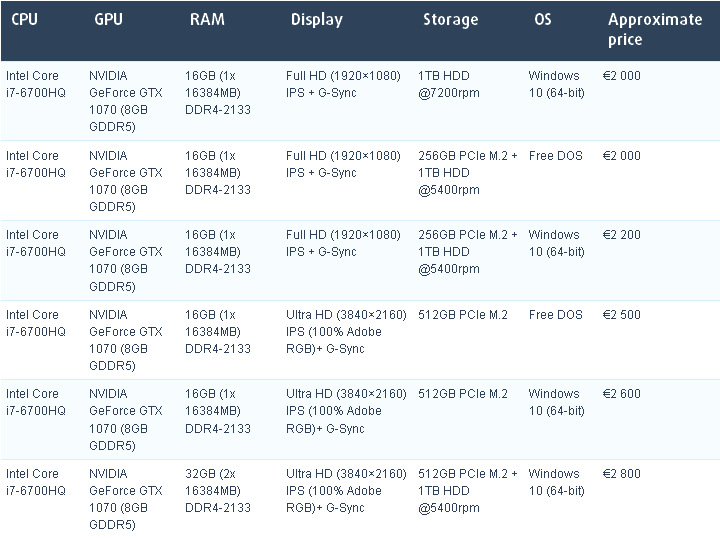Viewport: 720px width, 538px height.
Task: Click the OS column header
Action: [543, 19]
